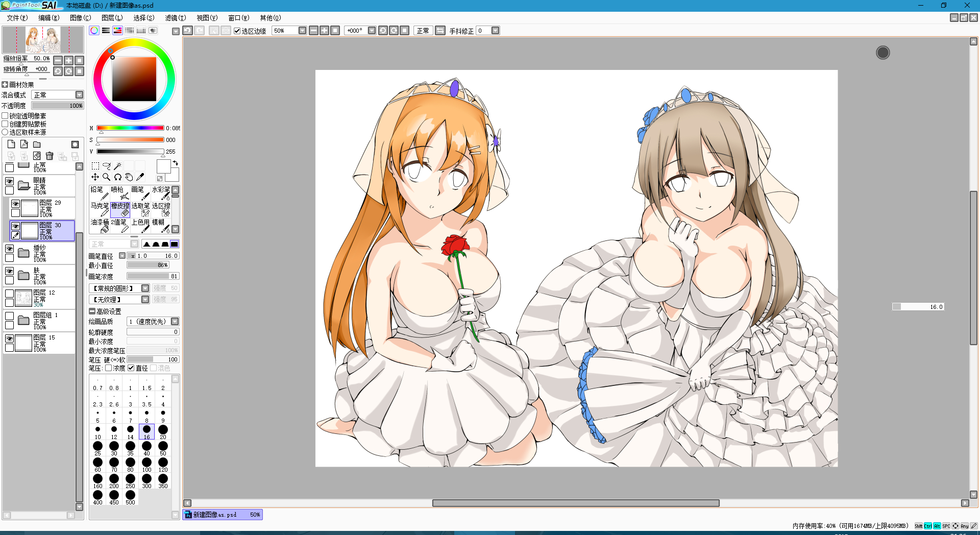This screenshot has width=980, height=535.
Task: Open the 文件 menu
Action: coord(17,18)
